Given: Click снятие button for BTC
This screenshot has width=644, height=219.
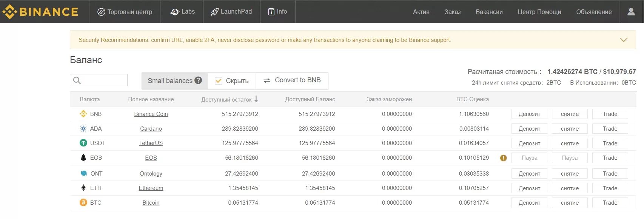Looking at the screenshot, I should point(570,203).
